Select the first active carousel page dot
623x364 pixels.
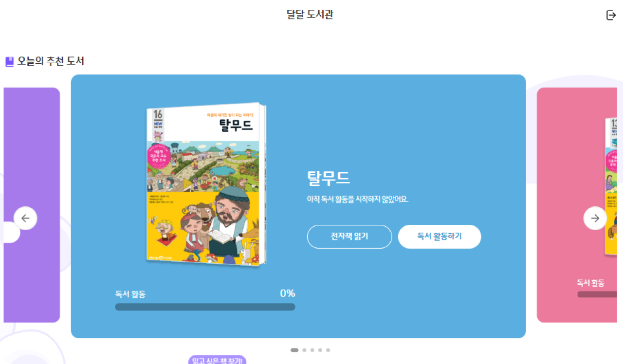pyautogui.click(x=294, y=350)
